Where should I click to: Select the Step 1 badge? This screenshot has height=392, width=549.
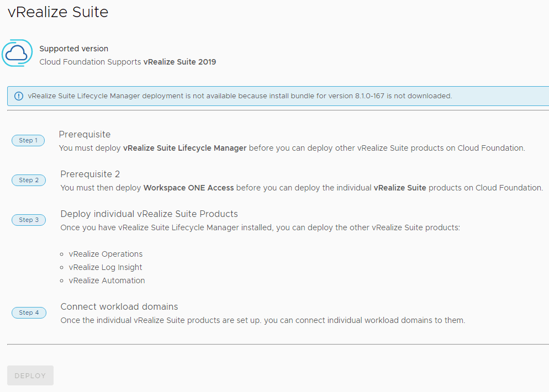pos(28,141)
